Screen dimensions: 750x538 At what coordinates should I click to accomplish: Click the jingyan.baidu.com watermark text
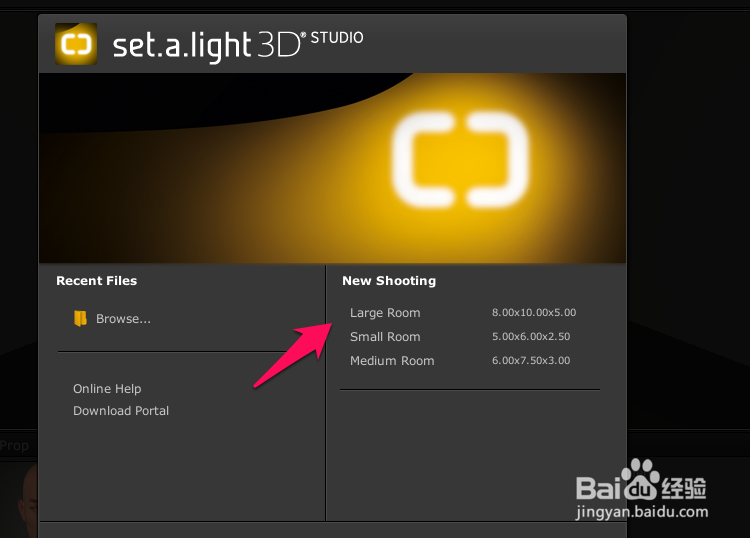[x=642, y=512]
